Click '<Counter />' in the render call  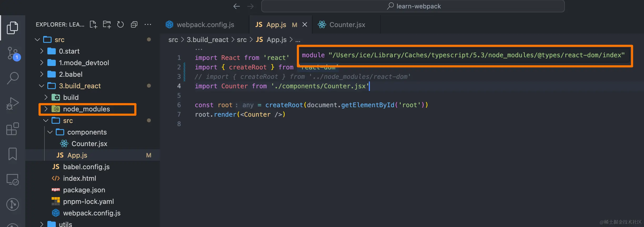[x=261, y=114]
